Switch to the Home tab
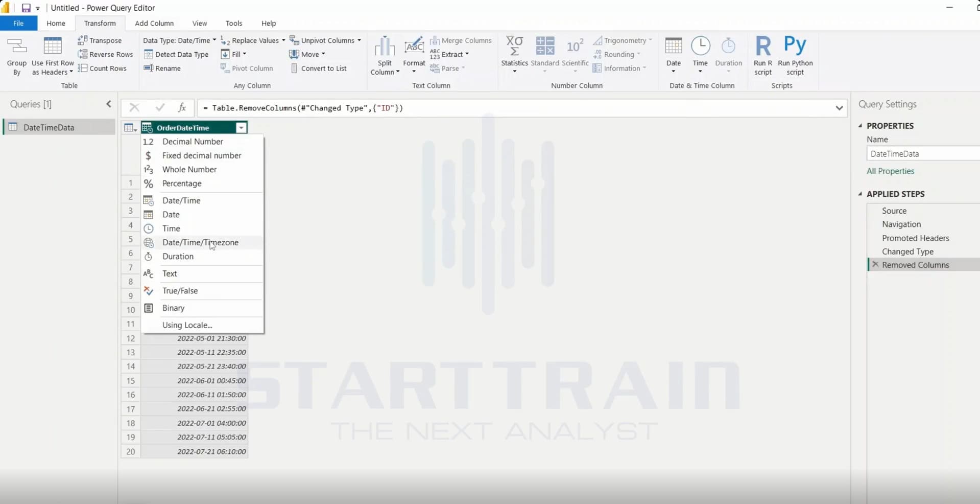The height and width of the screenshot is (504, 980). point(56,23)
